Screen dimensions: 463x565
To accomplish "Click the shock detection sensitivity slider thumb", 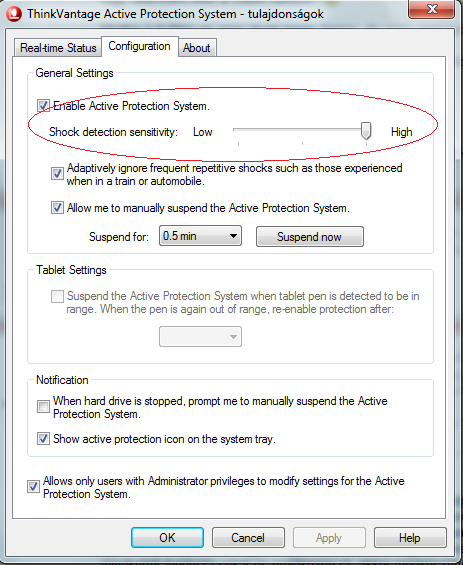I will click(366, 130).
